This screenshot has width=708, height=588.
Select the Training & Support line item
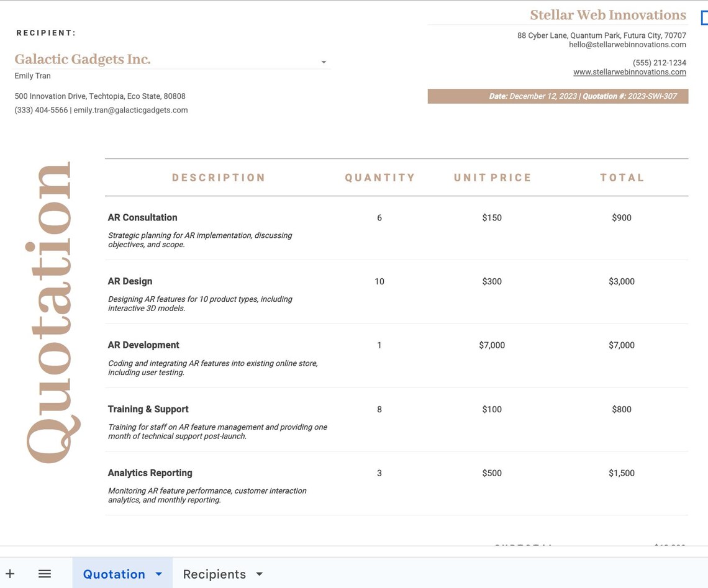(148, 409)
